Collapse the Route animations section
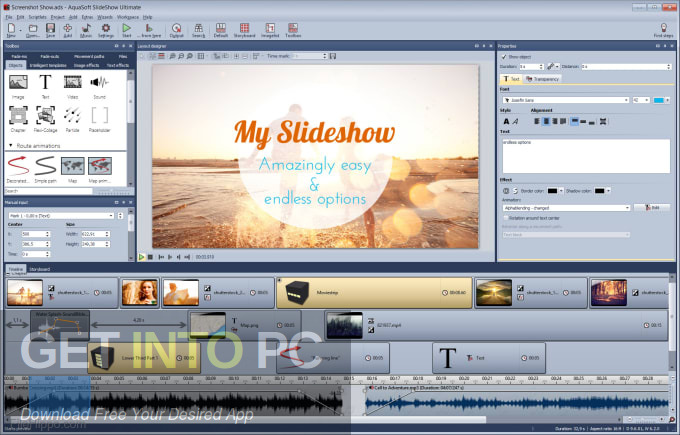Screen dimensions: 680x435 coord(10,146)
